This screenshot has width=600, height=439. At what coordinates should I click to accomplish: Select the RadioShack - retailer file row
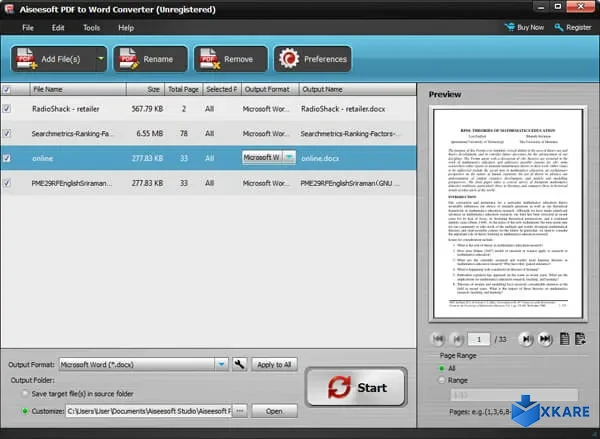pyautogui.click(x=208, y=109)
